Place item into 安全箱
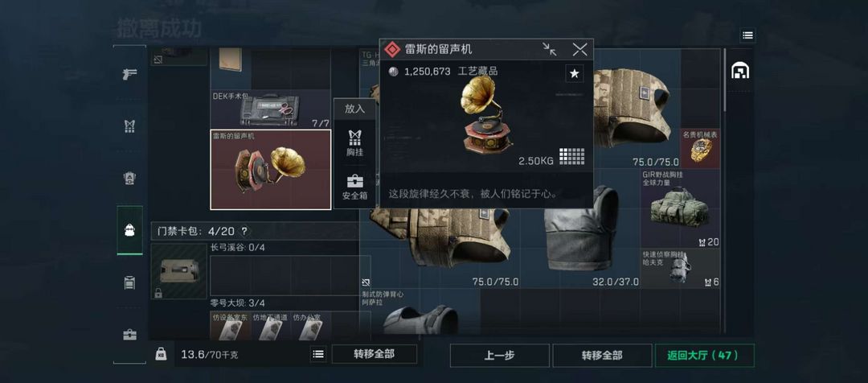The image size is (868, 383). [x=355, y=187]
